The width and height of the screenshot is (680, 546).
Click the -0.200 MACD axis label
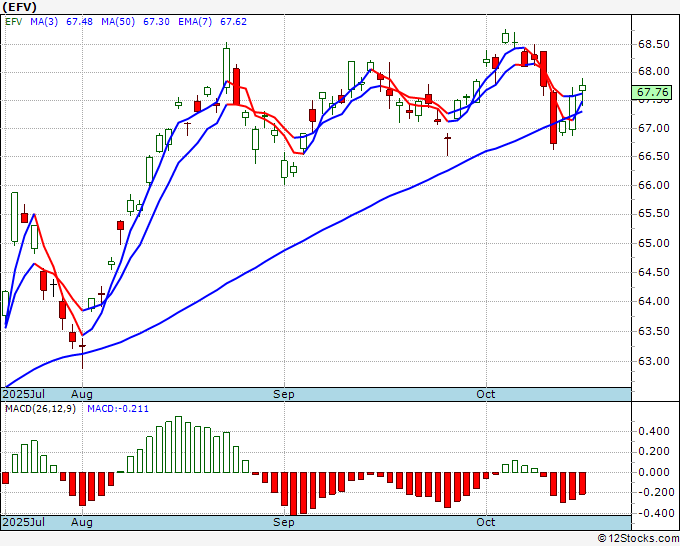pyautogui.click(x=654, y=493)
